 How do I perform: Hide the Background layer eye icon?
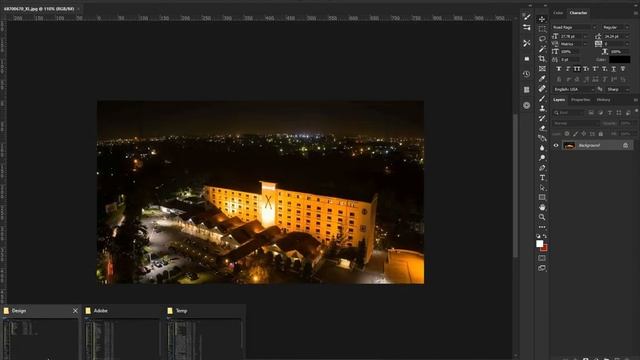(x=556, y=145)
